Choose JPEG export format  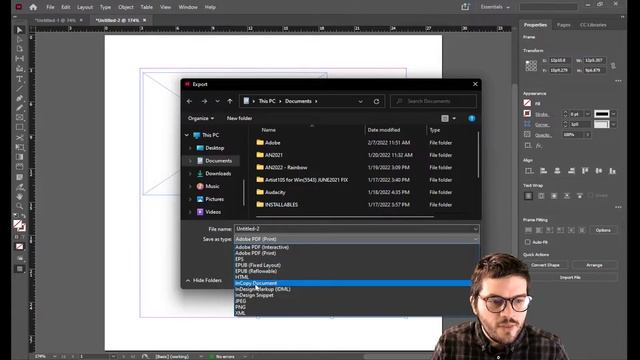(240, 301)
